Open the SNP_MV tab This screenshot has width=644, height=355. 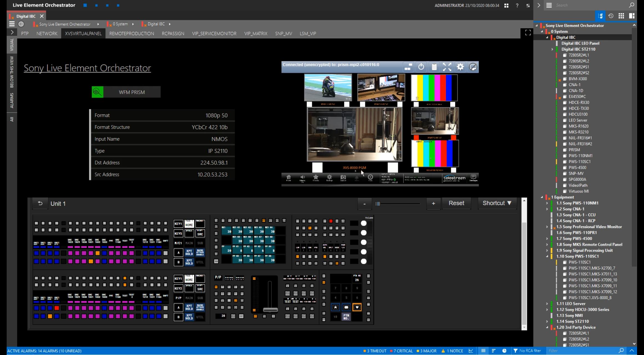click(x=283, y=33)
